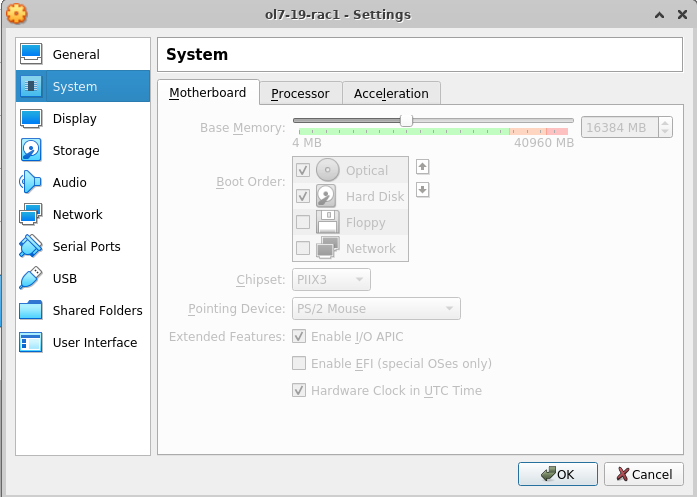Select Shared Folders in the settings list
The height and width of the screenshot is (497, 697).
click(x=83, y=310)
